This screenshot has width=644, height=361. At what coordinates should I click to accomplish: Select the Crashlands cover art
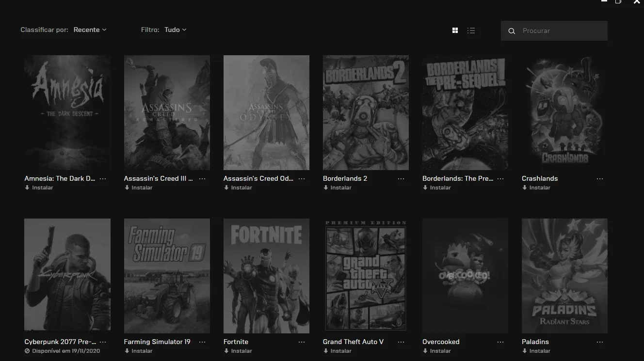[564, 112]
